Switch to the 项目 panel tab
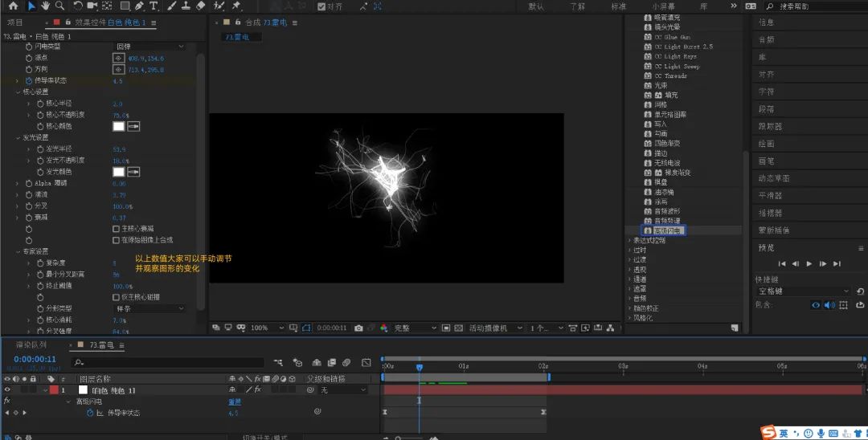Image resolution: width=868 pixels, height=440 pixels. 15,22
